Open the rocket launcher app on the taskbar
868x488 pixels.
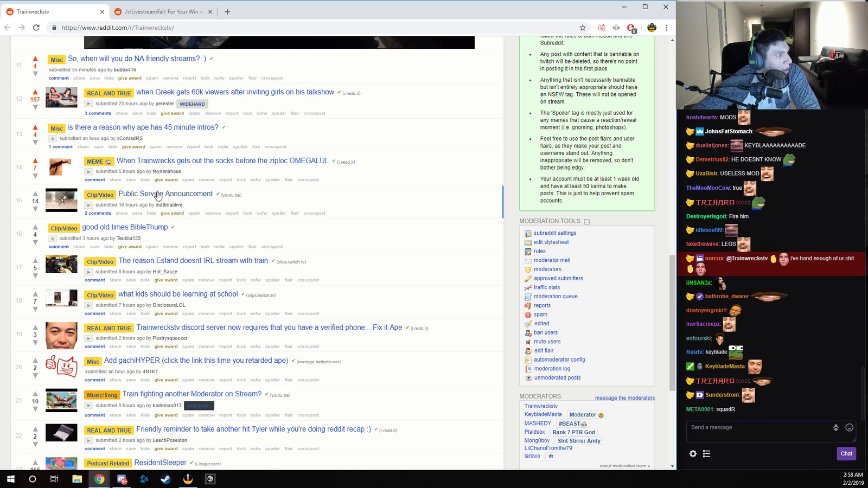click(x=188, y=479)
